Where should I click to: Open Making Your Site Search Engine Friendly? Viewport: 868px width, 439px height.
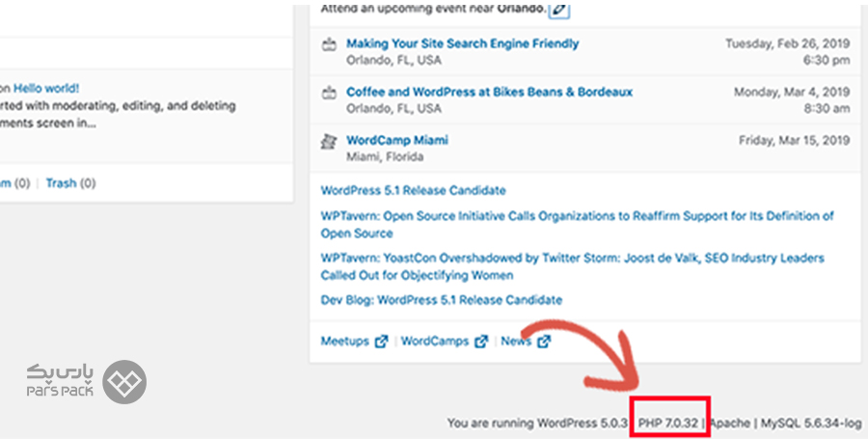pos(462,43)
